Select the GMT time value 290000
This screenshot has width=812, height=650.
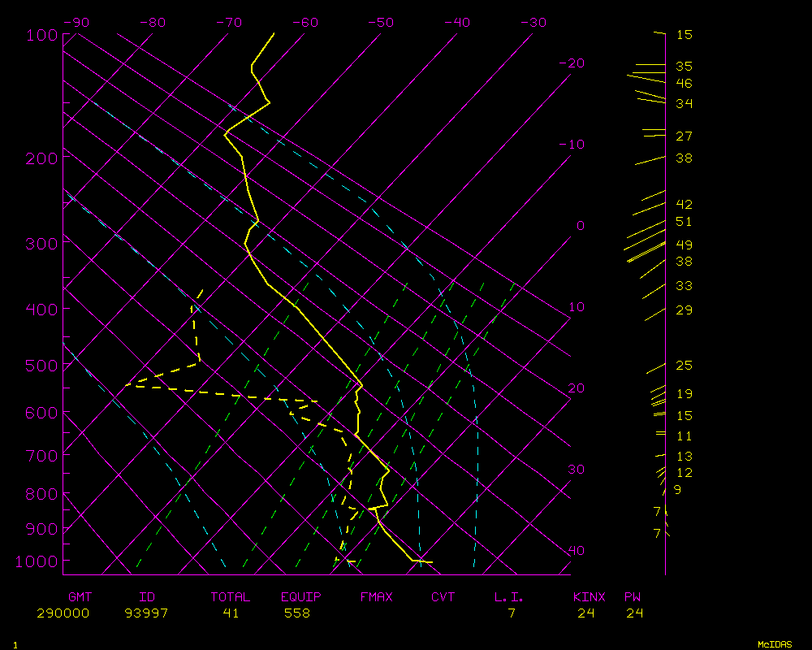point(63,613)
